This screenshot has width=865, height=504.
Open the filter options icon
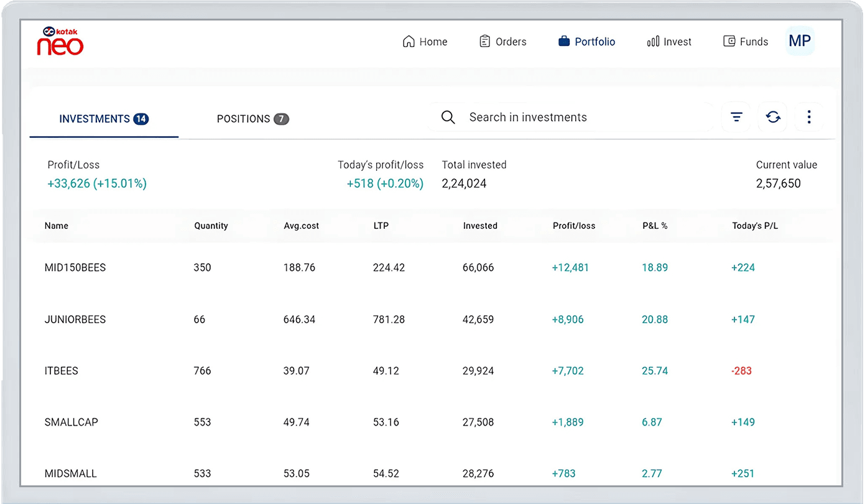736,117
